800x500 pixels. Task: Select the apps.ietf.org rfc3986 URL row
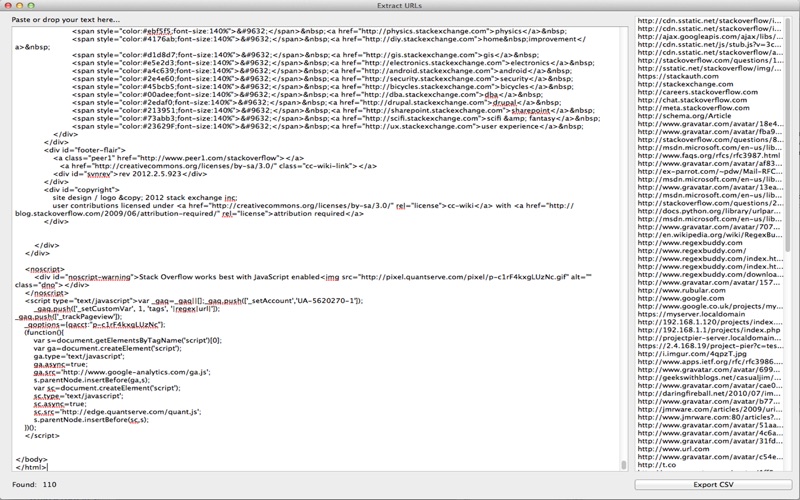(x=709, y=362)
